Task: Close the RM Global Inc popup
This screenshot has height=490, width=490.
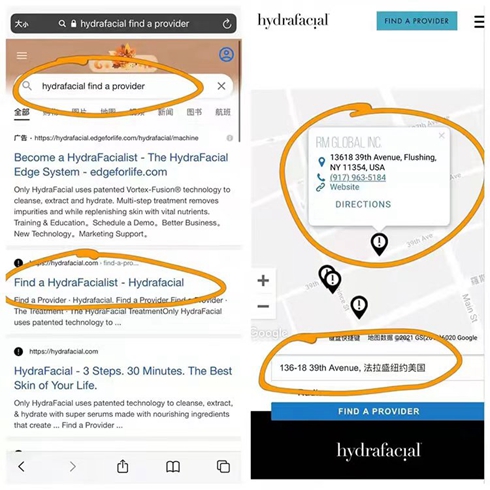Action: pyautogui.click(x=442, y=135)
